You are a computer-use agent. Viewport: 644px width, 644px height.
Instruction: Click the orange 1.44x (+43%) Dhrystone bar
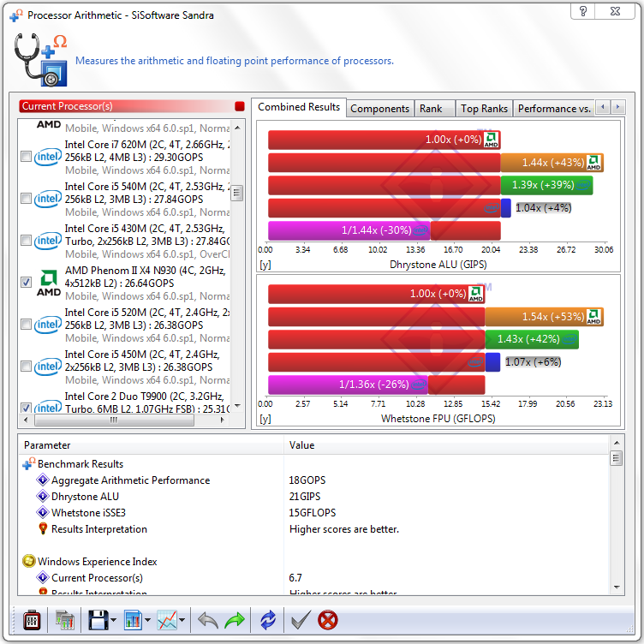[552, 163]
